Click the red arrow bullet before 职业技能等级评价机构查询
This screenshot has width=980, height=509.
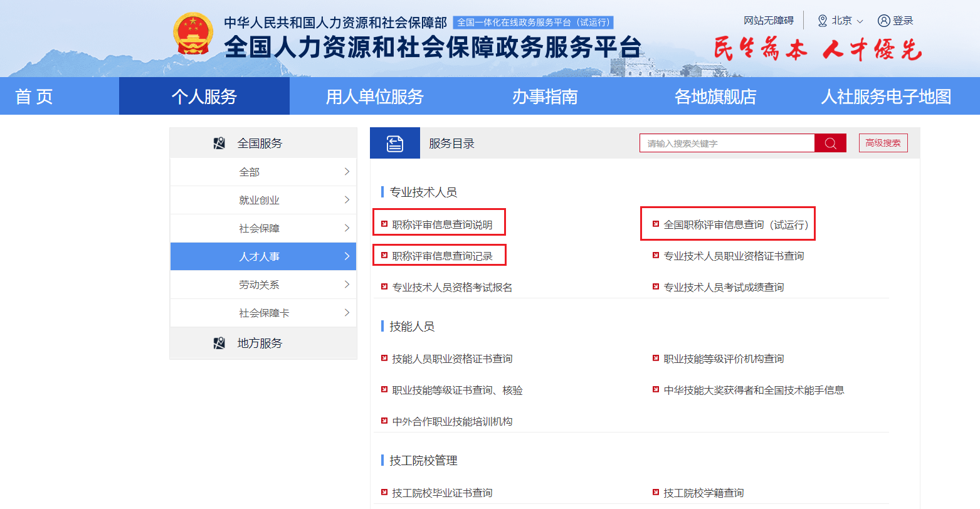click(x=656, y=358)
